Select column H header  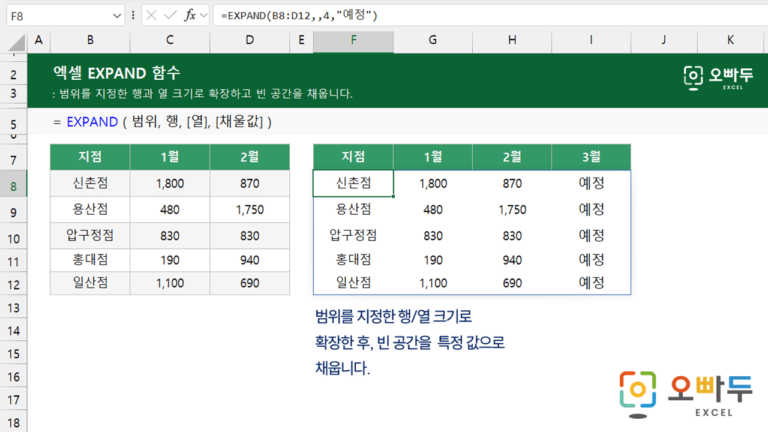pos(512,40)
